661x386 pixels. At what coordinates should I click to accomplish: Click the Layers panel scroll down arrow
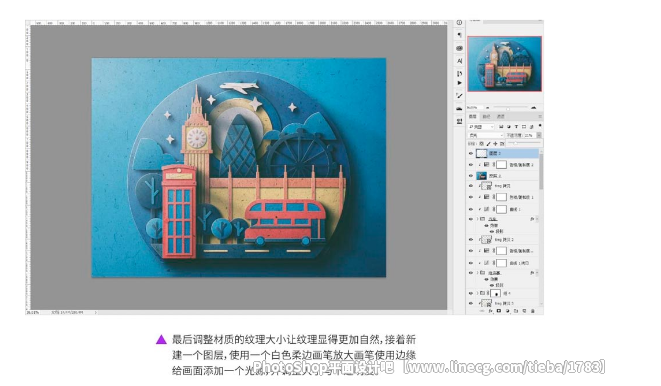point(541,303)
